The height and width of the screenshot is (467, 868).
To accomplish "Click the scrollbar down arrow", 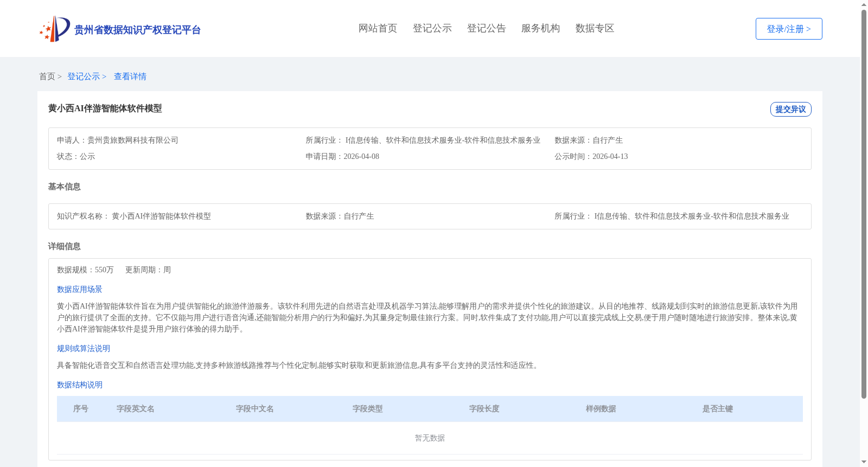I will (864, 463).
